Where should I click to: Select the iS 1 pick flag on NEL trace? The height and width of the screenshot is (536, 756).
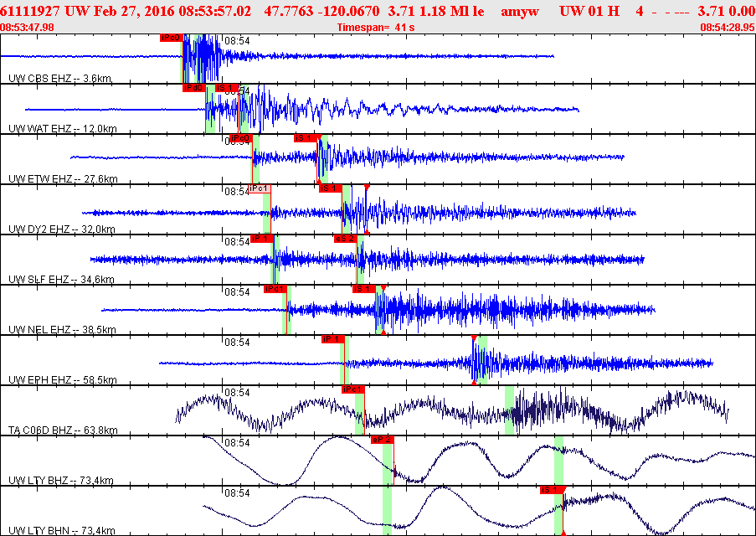pos(364,289)
